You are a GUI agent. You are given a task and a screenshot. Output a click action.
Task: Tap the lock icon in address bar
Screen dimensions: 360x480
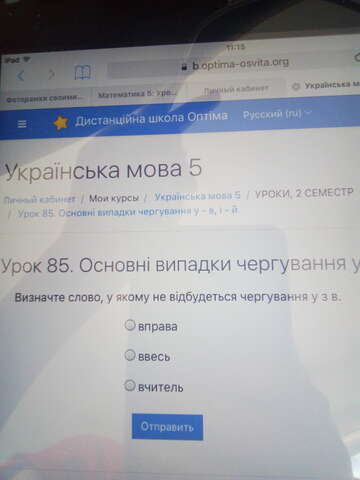pyautogui.click(x=184, y=67)
